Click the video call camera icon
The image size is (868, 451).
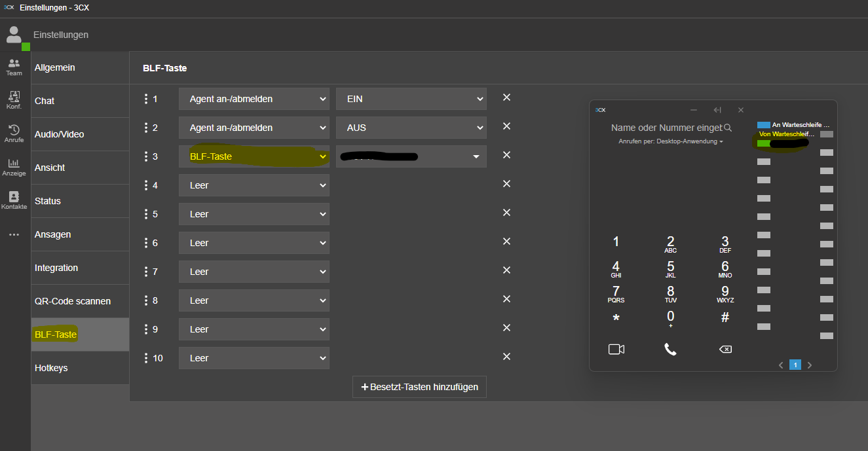(616, 350)
